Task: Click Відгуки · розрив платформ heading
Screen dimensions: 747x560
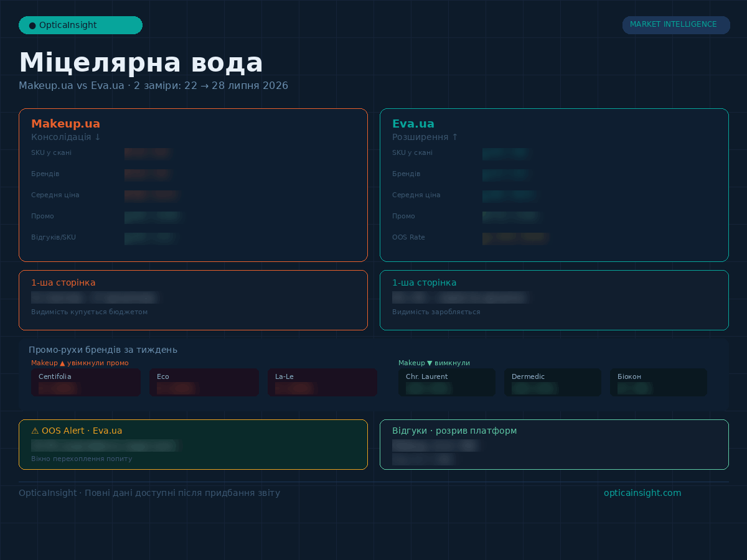Action: coord(454,431)
